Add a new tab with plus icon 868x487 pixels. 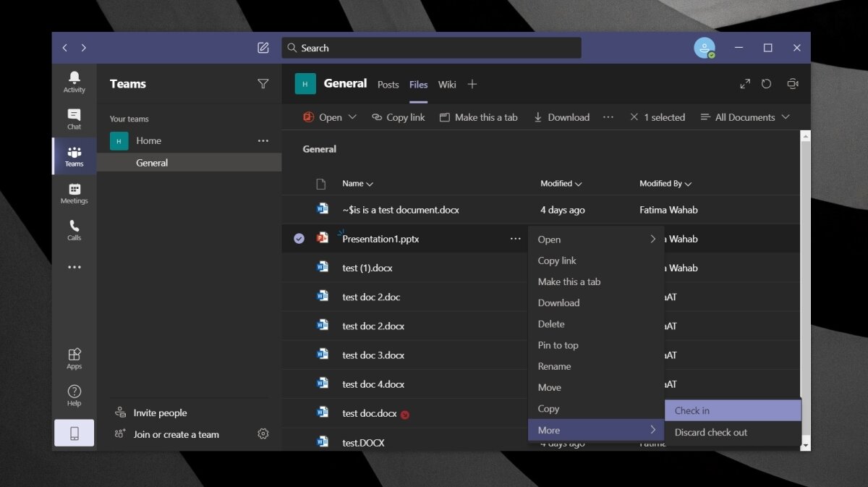(472, 85)
